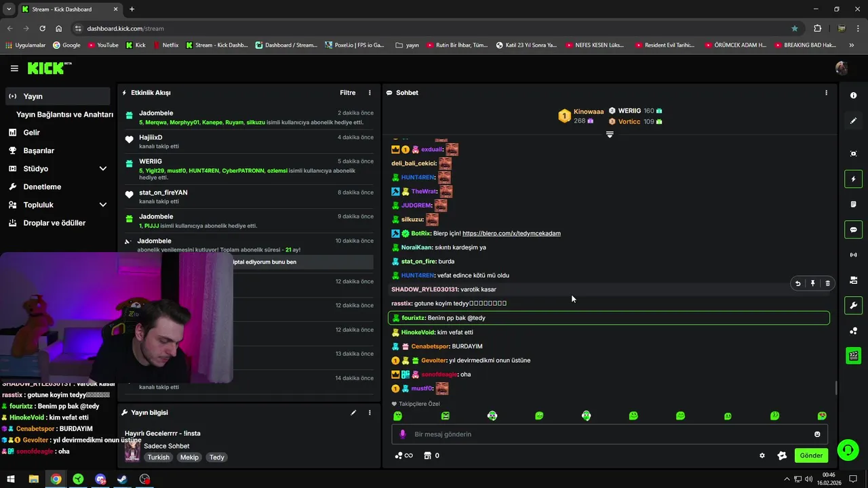Show more bookmarks chevron
The width and height of the screenshot is (868, 488).
click(x=852, y=45)
